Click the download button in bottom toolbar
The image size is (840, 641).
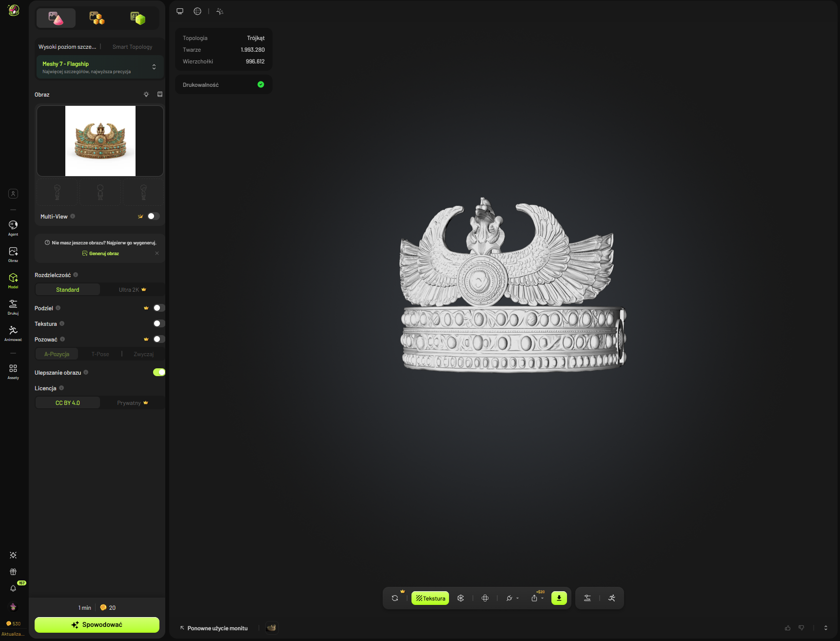pos(559,598)
